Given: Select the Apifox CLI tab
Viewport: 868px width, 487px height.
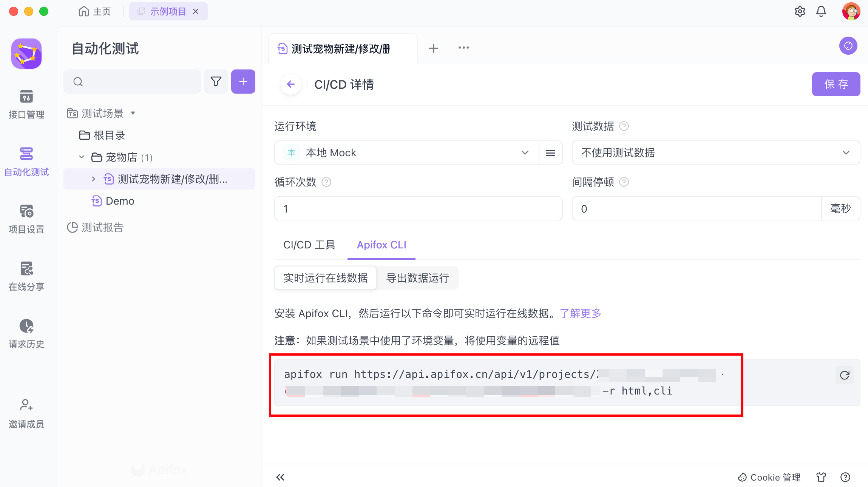Looking at the screenshot, I should pyautogui.click(x=381, y=245).
